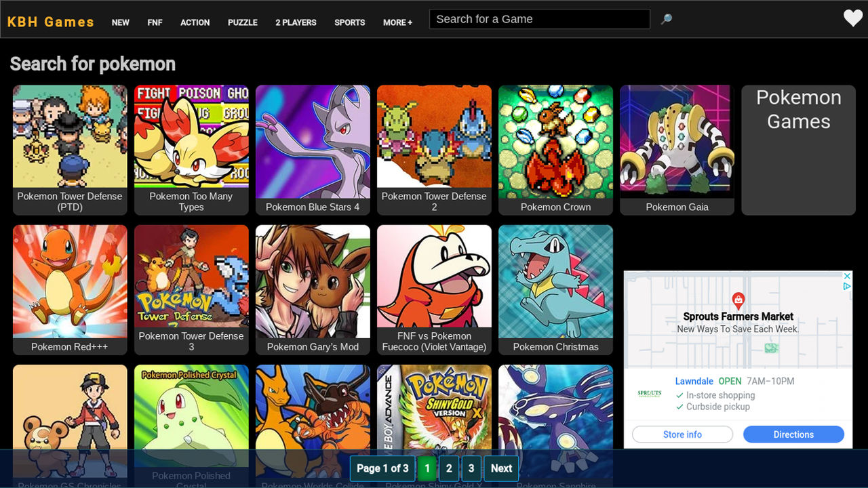
Task: Go to ACTION games
Action: (x=195, y=22)
